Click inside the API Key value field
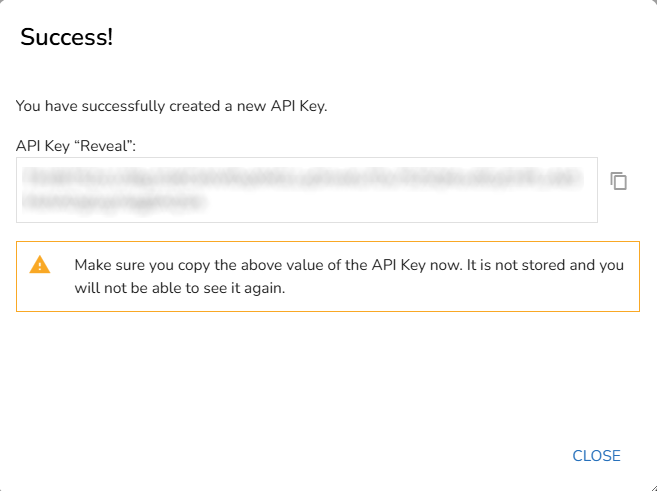Image resolution: width=657 pixels, height=491 pixels. pos(306,189)
